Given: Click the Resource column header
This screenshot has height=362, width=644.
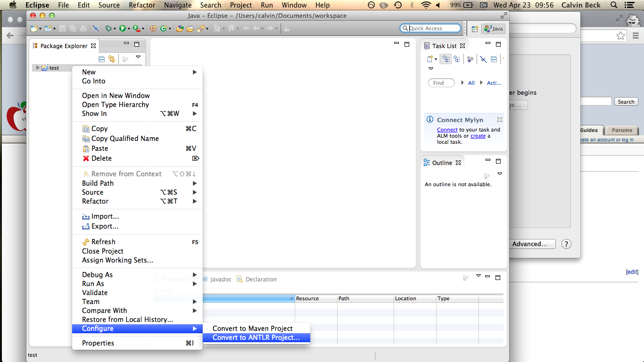Looking at the screenshot, I should point(316,298).
